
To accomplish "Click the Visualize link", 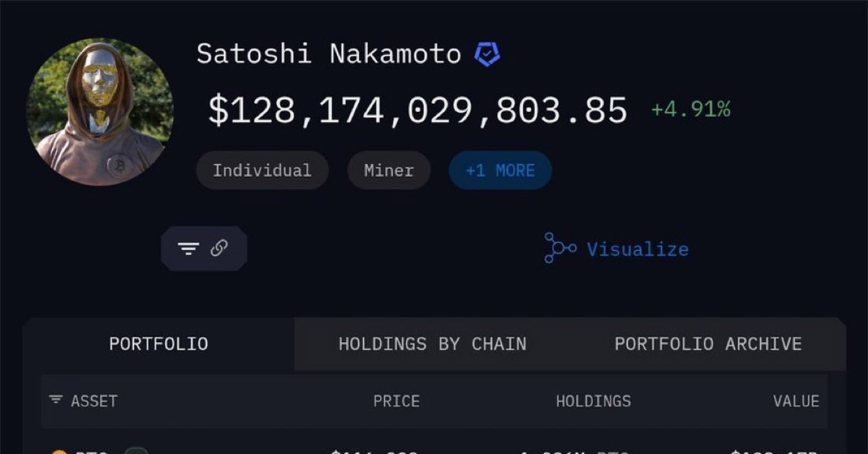I will click(x=637, y=249).
